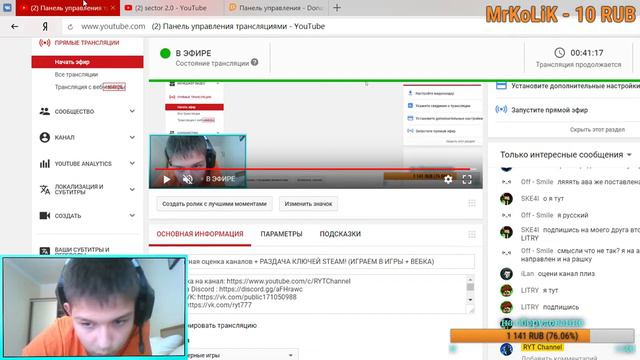Click iLan avatar in chat
640x360 pixels.
pyautogui.click(x=507, y=273)
